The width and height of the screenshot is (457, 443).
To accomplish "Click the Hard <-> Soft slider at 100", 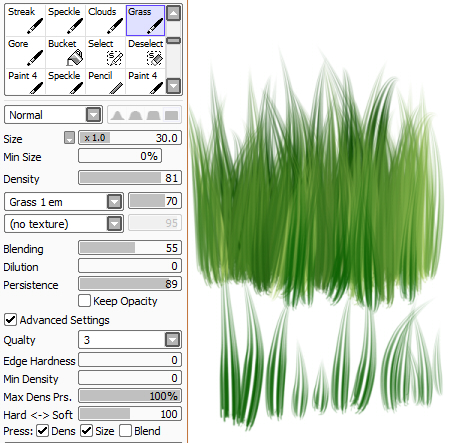I will (x=130, y=414).
